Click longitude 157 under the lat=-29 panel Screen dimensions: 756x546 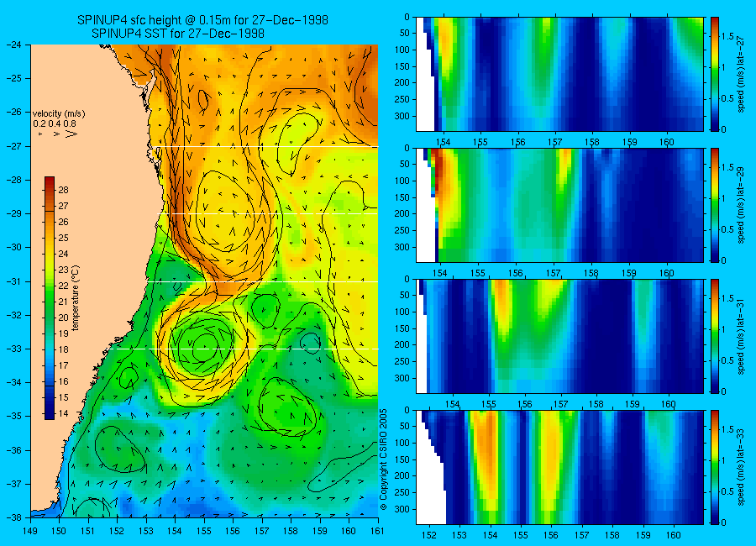(x=554, y=273)
